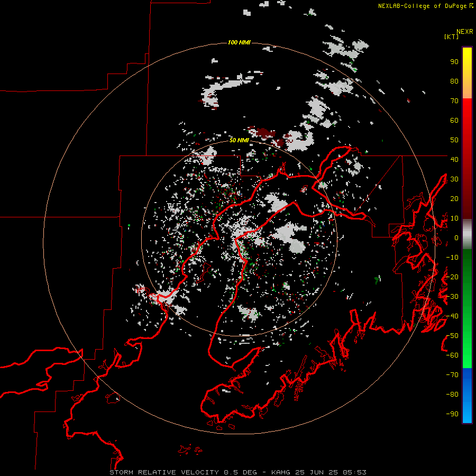Click the 10 value on the velocity scale

454,218
